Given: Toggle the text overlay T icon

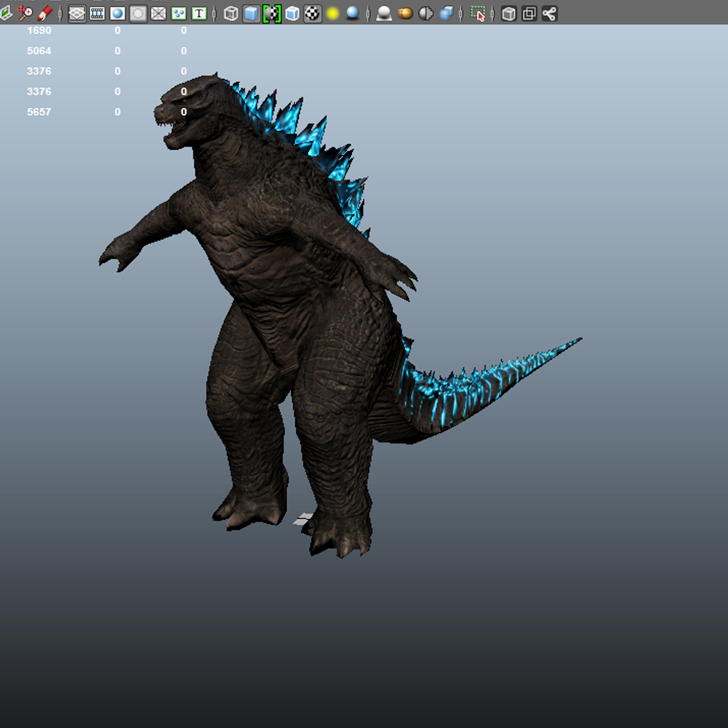Looking at the screenshot, I should pos(199,14).
